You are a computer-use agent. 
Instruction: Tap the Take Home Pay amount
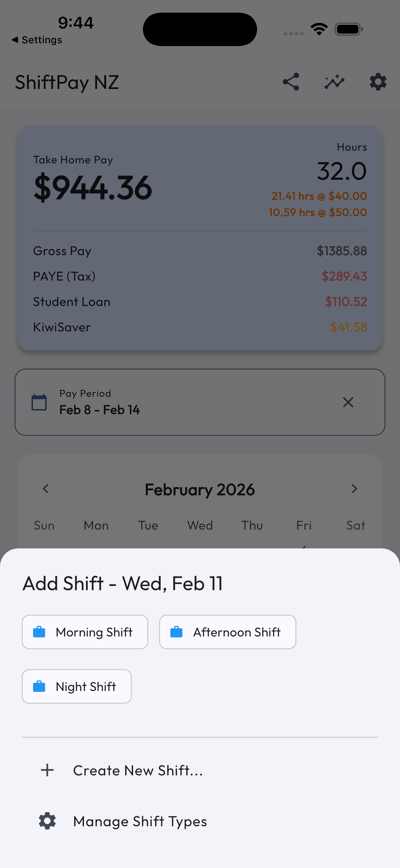click(93, 187)
